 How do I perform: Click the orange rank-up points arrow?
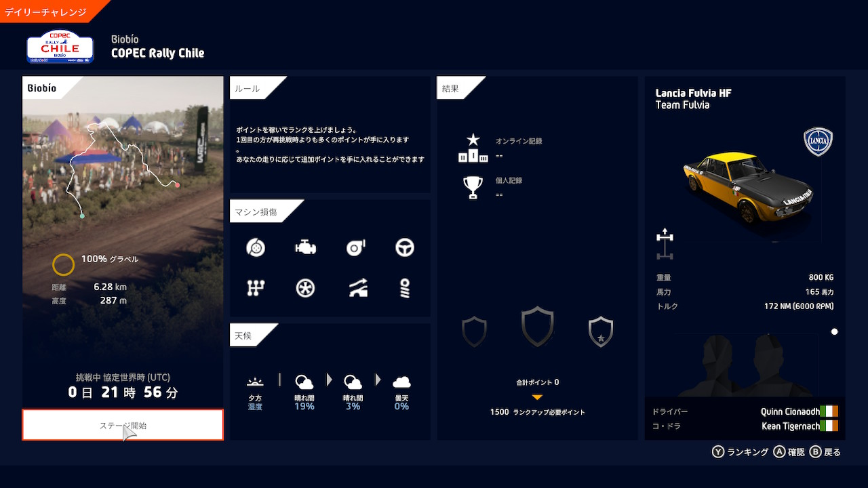point(537,397)
